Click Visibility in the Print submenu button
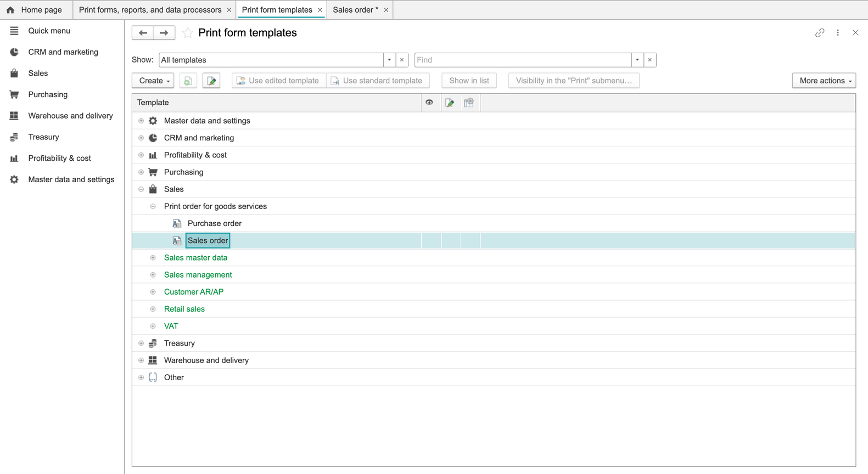 (x=574, y=81)
